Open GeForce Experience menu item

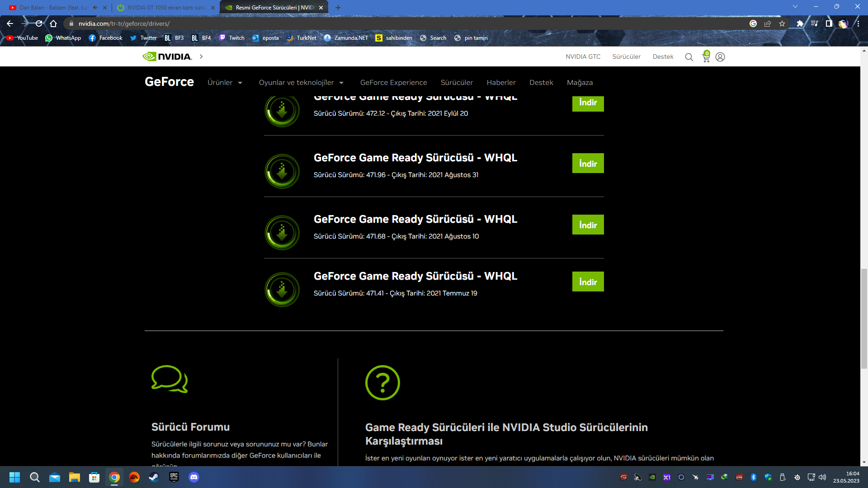(393, 83)
